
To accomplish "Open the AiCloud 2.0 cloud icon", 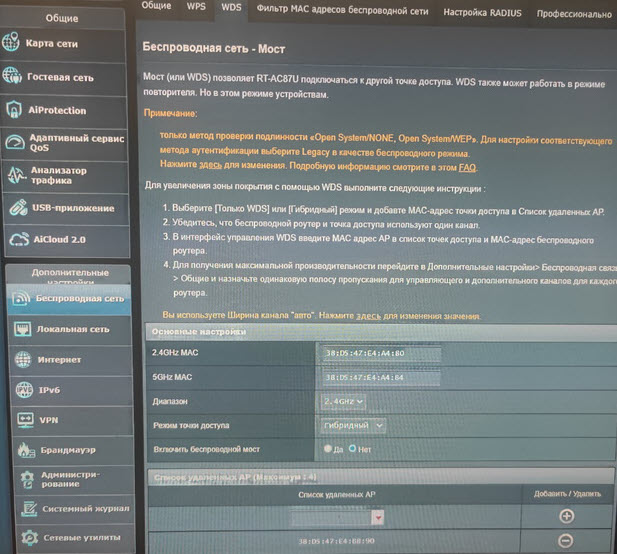I will pos(15,240).
